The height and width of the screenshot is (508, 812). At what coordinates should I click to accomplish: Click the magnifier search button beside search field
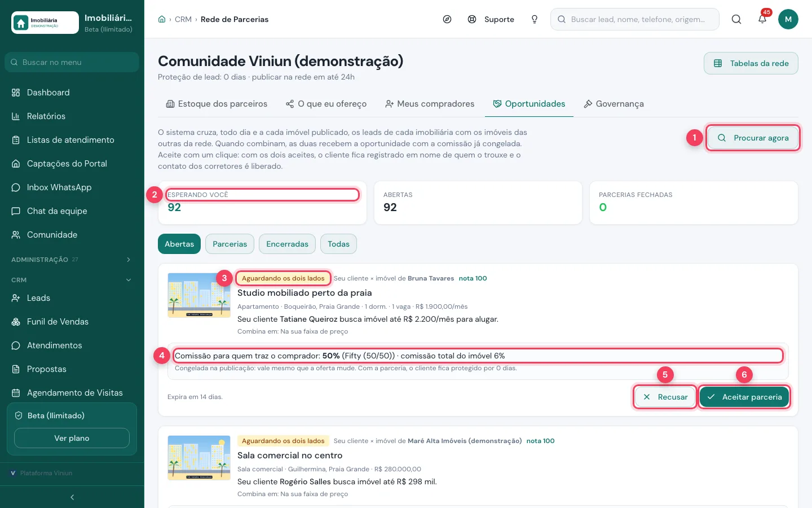[736, 19]
